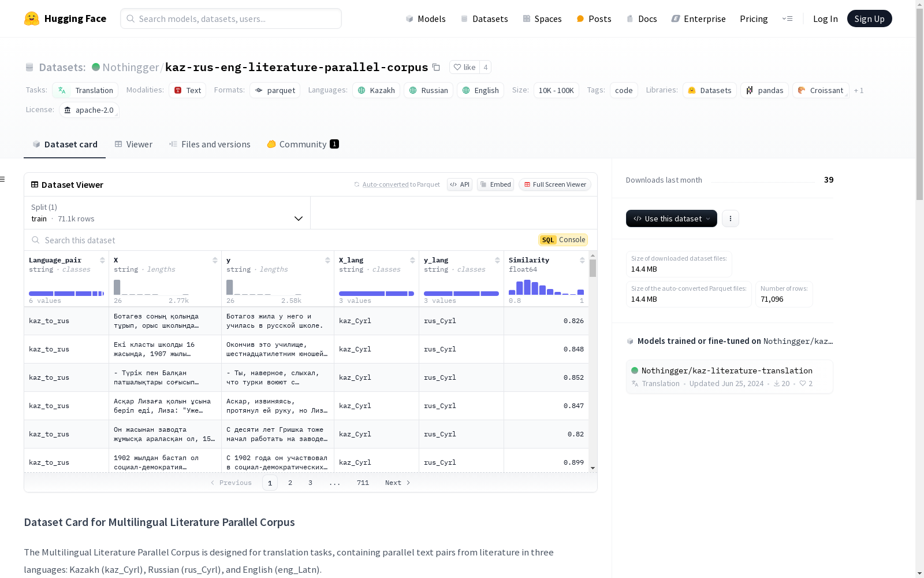Screen dimensions: 924x578
Task: Select the Kazakh language tag
Action: point(376,90)
